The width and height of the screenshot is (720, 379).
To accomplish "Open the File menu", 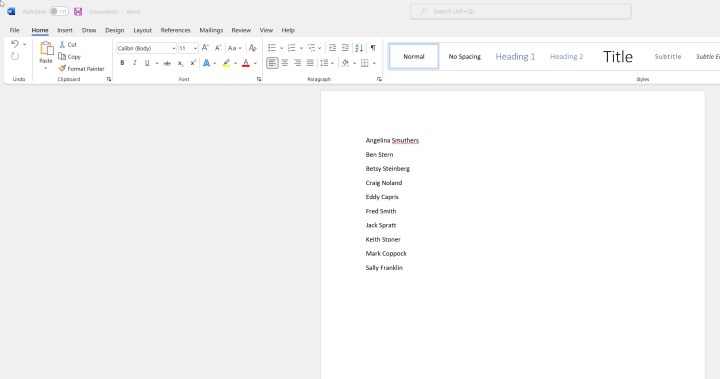I will pos(15,30).
